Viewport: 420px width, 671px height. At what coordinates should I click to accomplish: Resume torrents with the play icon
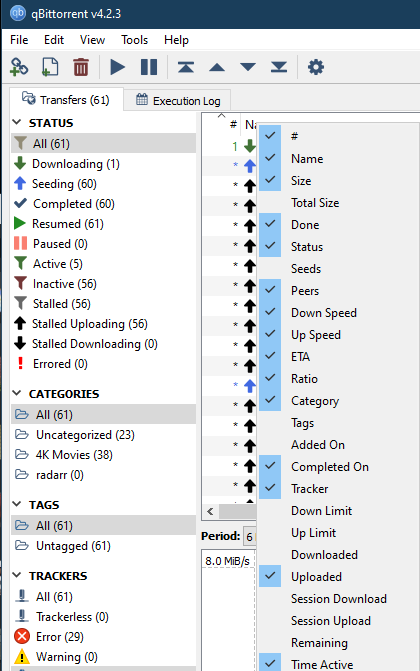coord(117,67)
